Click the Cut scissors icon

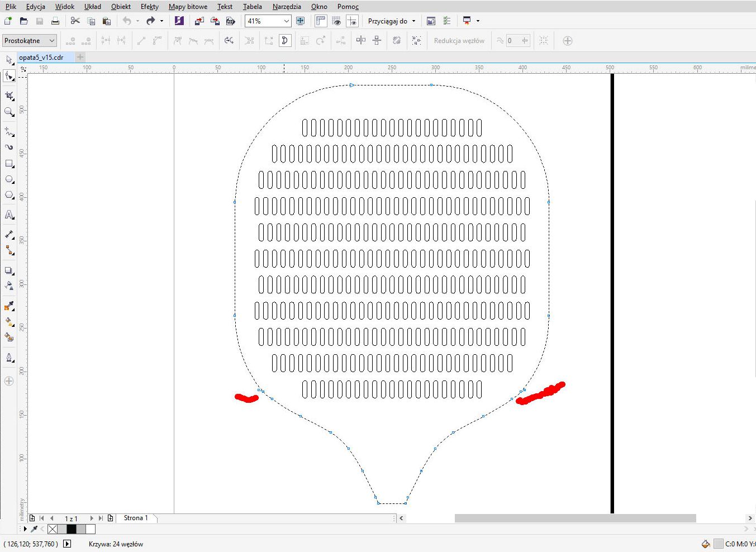coord(75,21)
